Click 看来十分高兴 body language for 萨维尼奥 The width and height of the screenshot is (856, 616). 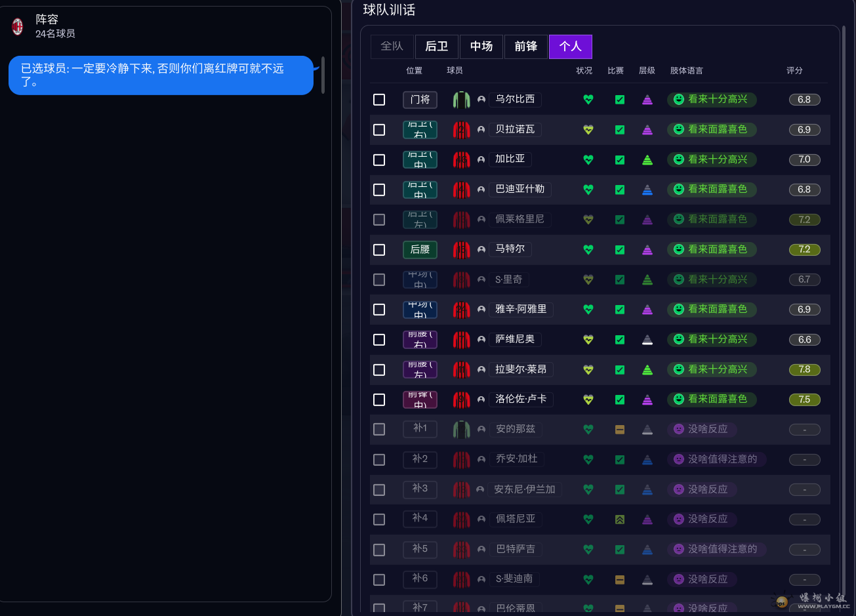click(x=712, y=339)
